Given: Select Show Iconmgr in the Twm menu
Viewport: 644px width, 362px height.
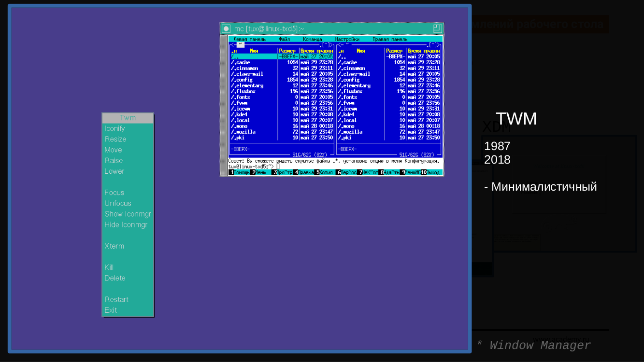Looking at the screenshot, I should 128,214.
